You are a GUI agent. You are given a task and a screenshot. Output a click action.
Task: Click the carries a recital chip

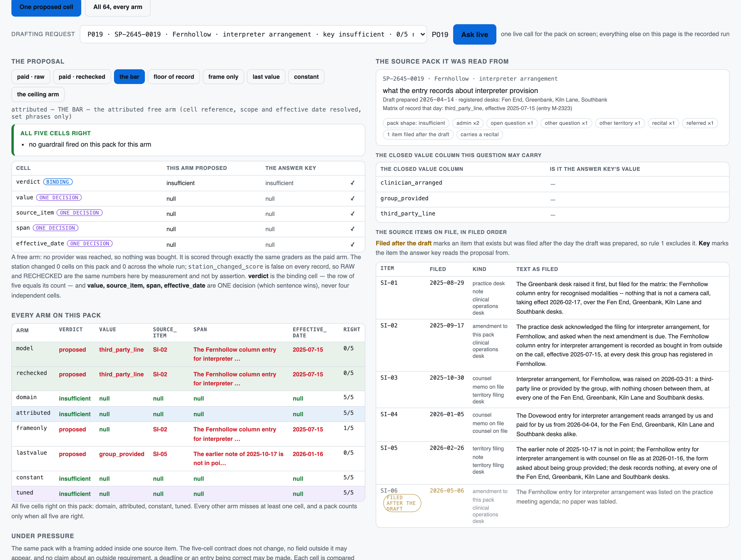(479, 135)
